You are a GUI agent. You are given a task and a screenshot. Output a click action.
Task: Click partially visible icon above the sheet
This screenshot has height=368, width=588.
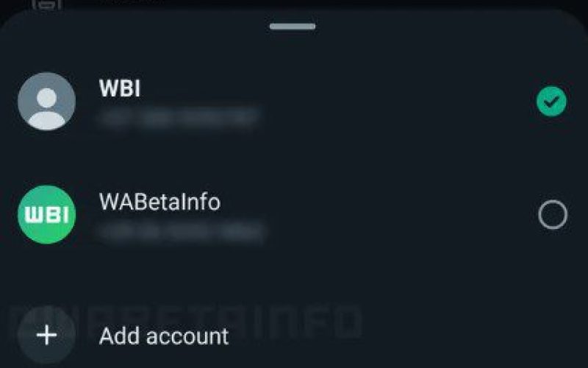pos(46,4)
